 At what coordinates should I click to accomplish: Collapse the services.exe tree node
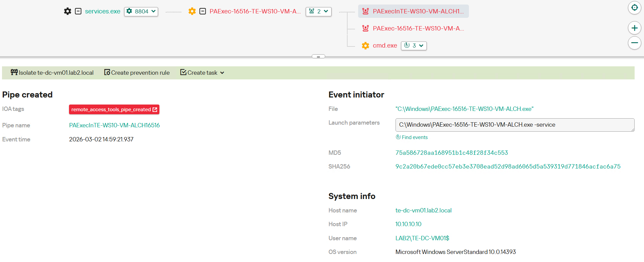pos(78,11)
